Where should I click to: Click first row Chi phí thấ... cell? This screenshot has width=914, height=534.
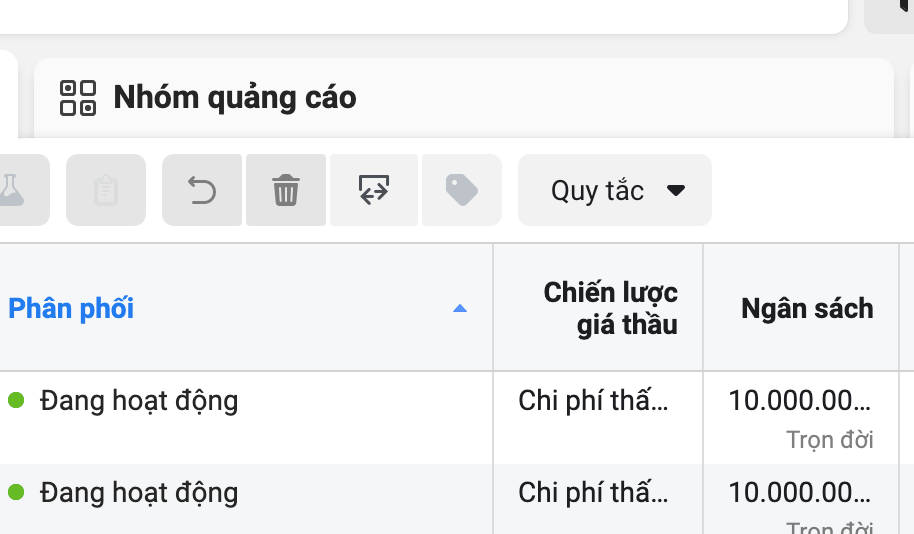[x=593, y=401]
